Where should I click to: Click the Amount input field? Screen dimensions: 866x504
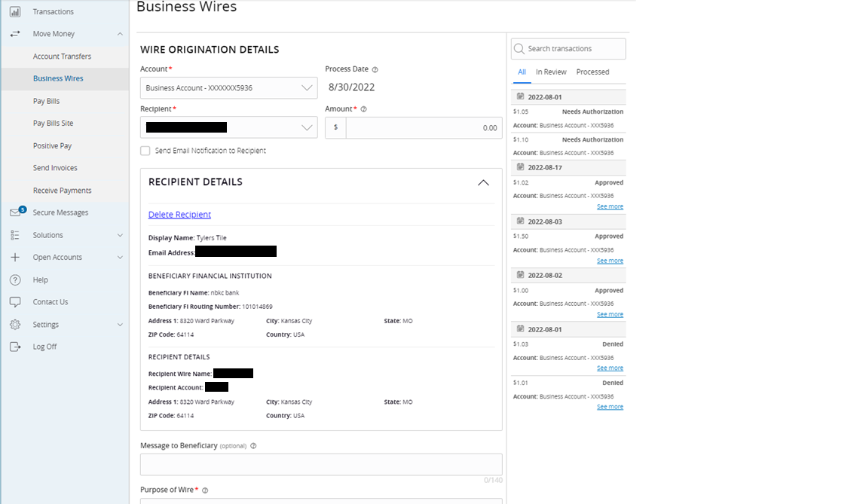(x=424, y=127)
